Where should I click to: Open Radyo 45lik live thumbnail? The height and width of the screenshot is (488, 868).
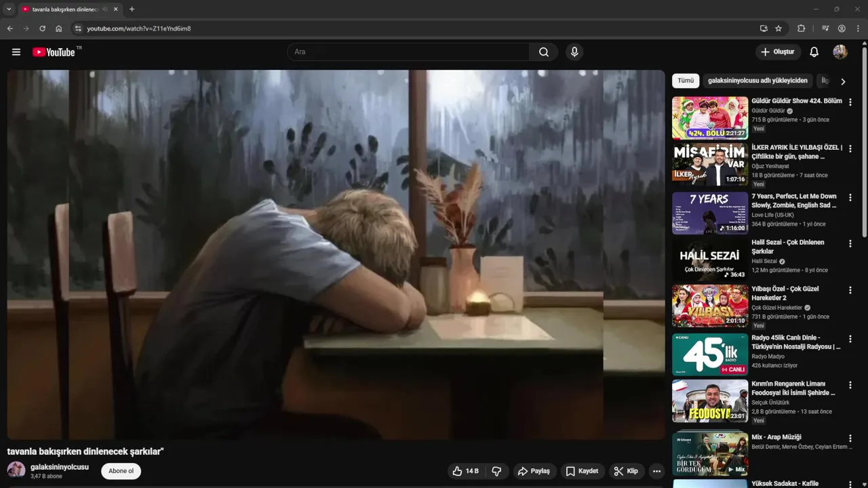click(710, 354)
